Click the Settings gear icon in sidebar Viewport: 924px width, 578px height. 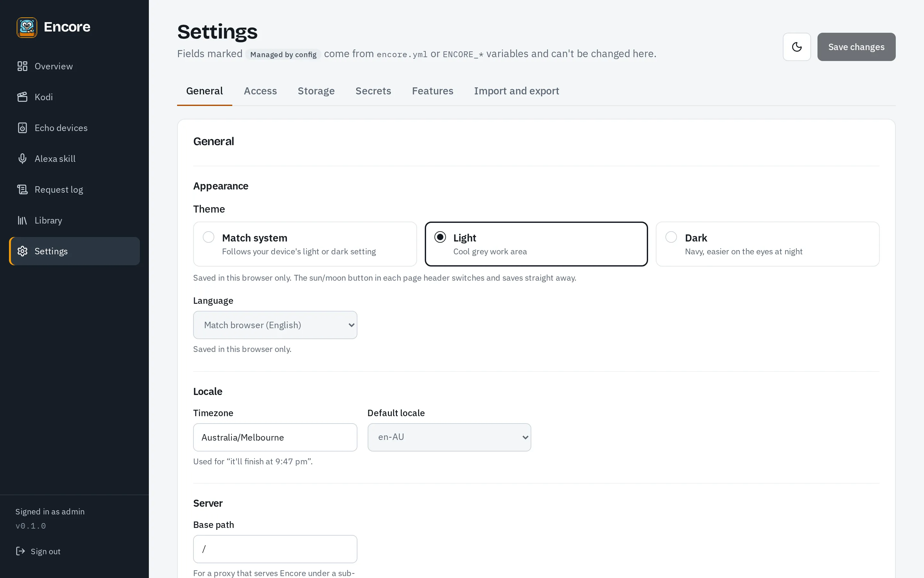pyautogui.click(x=22, y=251)
